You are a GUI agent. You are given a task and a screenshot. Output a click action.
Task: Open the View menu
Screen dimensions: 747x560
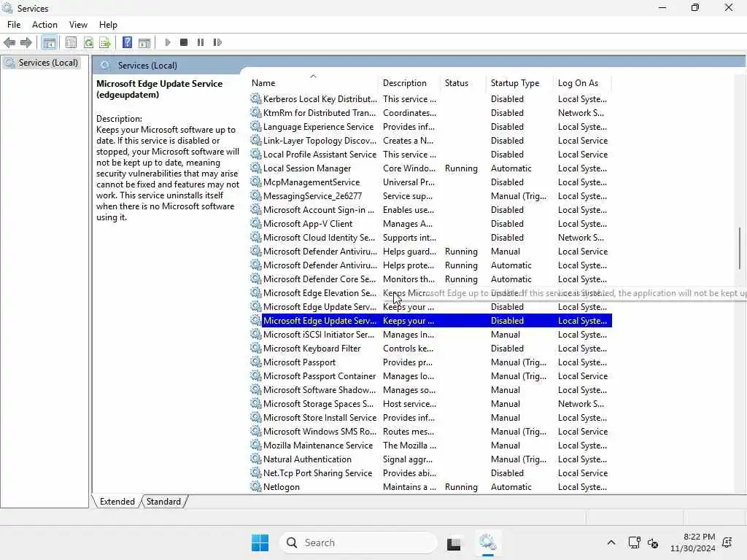tap(78, 25)
